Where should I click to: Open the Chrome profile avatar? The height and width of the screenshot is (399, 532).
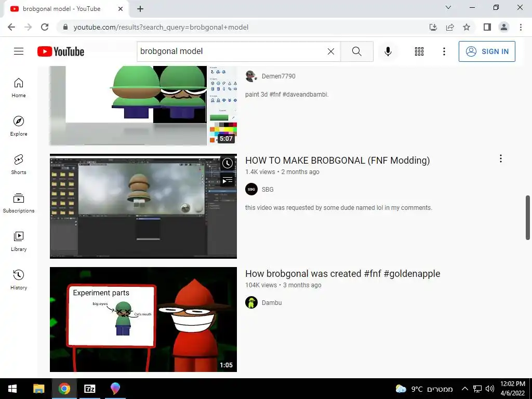pos(504,27)
